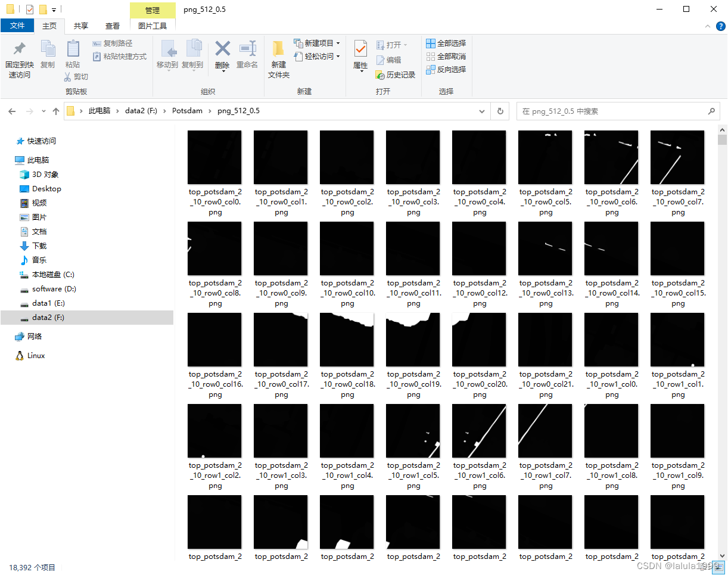Screen dimensions: 728x575
Task: Click the file list scrollbar up arrow
Action: click(x=722, y=130)
